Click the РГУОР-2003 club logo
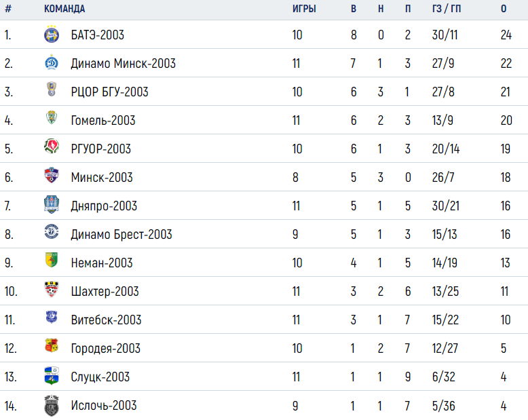The image size is (528, 420). [x=52, y=147]
